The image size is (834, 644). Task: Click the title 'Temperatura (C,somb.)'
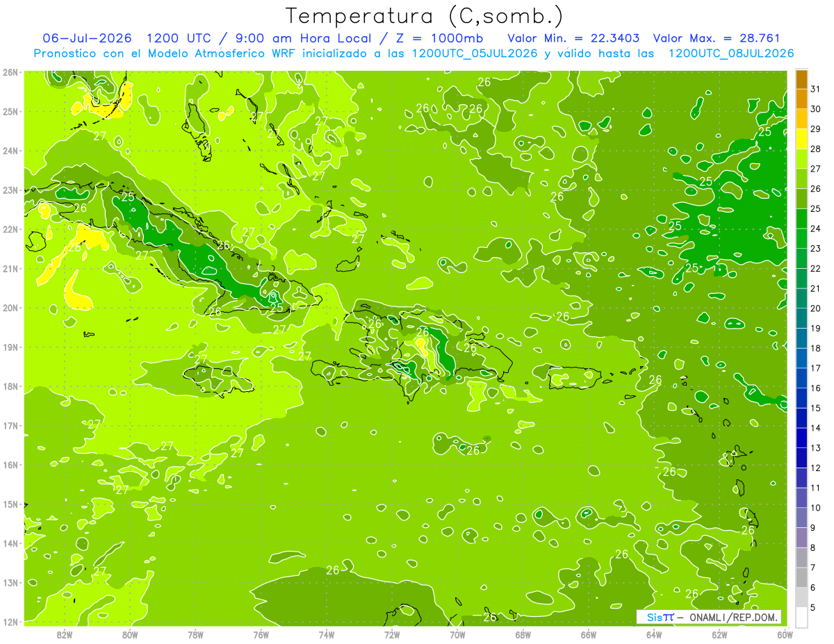click(424, 16)
